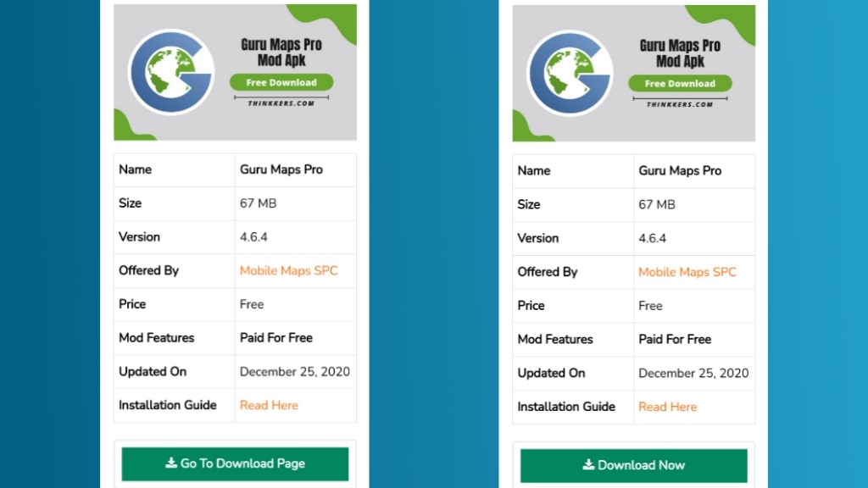The image size is (868, 488).
Task: Open Mobile Maps SPC link in right table
Action: pyautogui.click(x=687, y=272)
